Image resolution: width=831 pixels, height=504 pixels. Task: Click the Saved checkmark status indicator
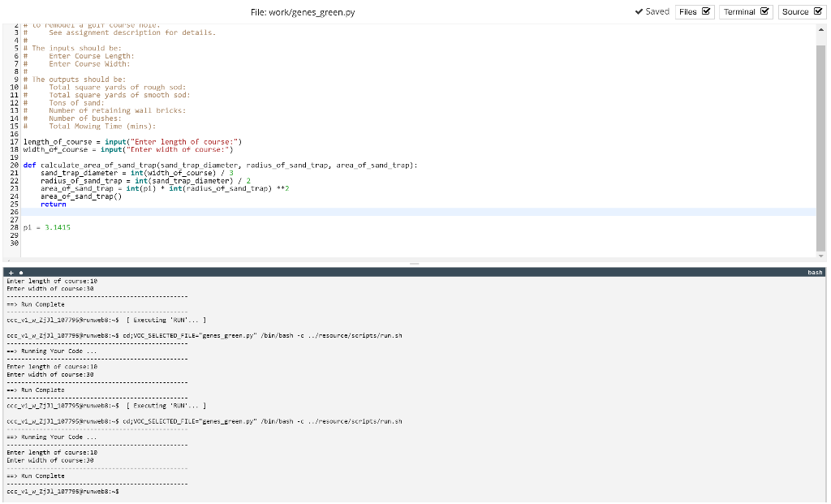pos(652,11)
